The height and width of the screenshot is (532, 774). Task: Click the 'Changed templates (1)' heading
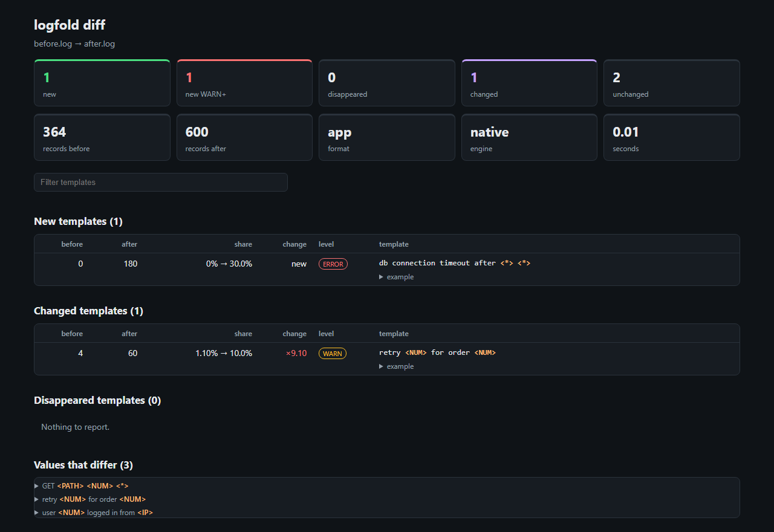point(89,311)
